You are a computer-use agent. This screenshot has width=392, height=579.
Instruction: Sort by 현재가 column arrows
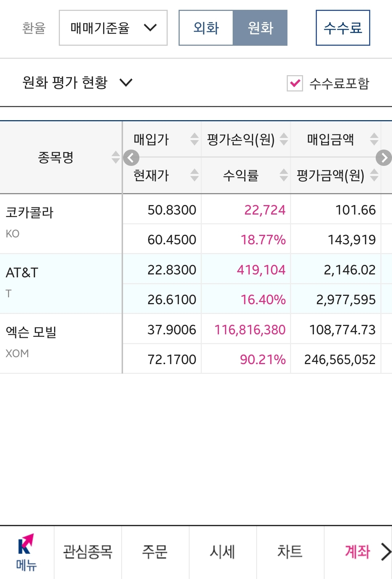click(195, 175)
